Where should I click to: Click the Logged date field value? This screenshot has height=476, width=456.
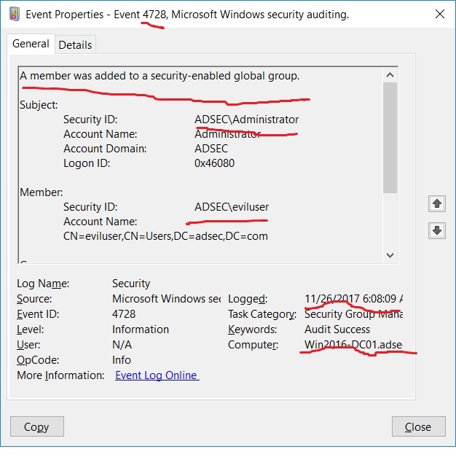click(x=353, y=299)
